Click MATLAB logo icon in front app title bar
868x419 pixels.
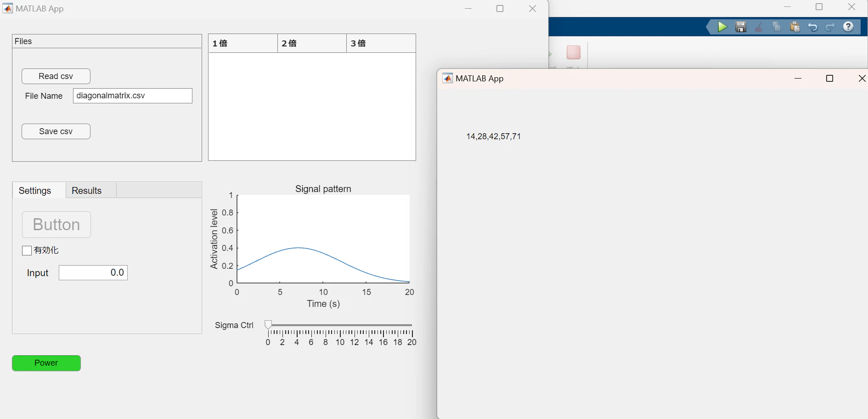pos(447,78)
